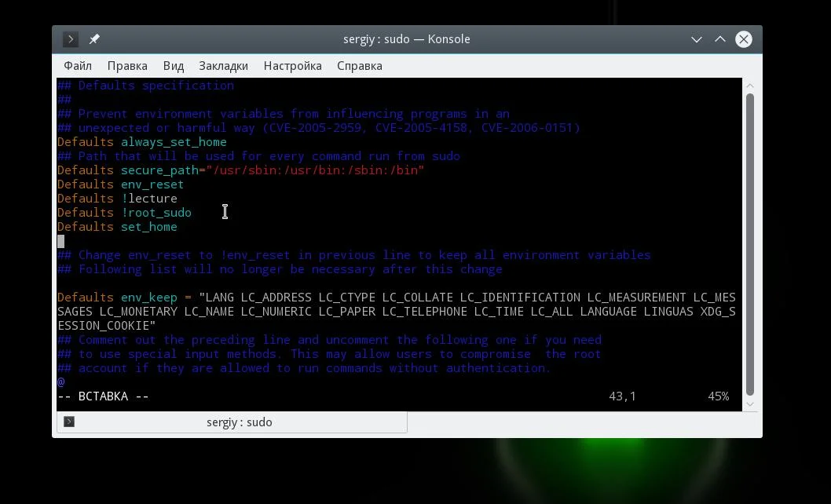
Task: Click the terminal icon on the session tab
Action: pos(69,422)
